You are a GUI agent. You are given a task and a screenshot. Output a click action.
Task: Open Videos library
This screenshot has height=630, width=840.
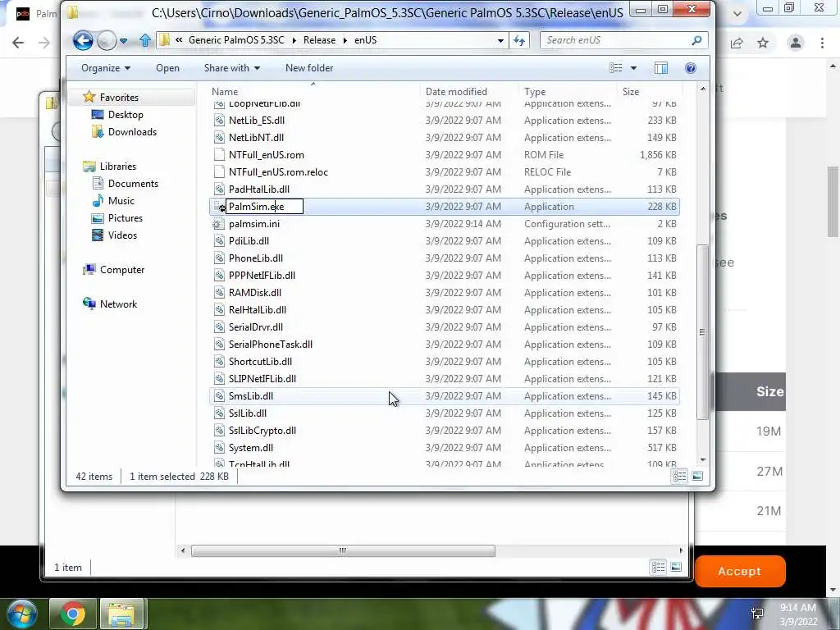[x=122, y=235]
